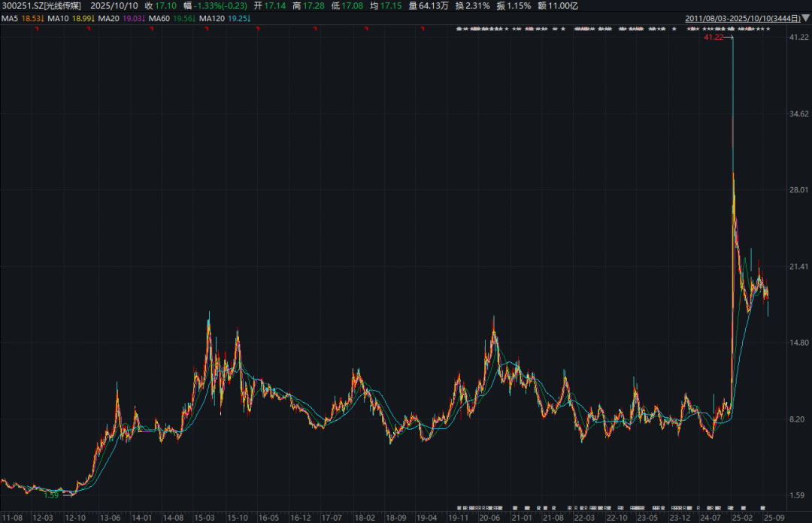This screenshot has width=812, height=523.
Task: Select the 300251.SZ[光线传媒] stock title
Action: click(x=41, y=6)
